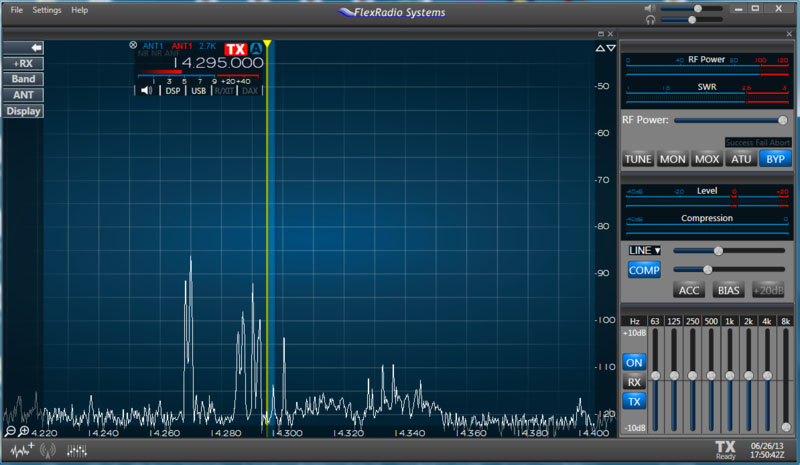Open the ANT side menu
Viewport: 800px width, 465px height.
(23, 95)
